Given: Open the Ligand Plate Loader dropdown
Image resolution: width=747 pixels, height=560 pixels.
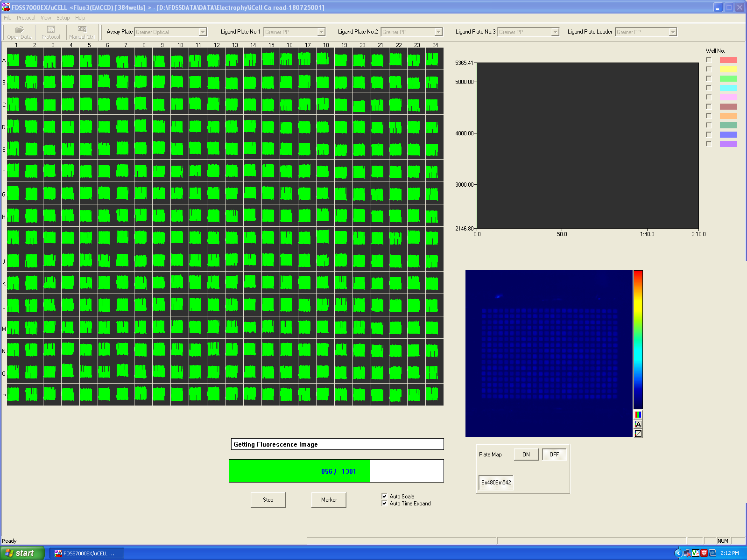Looking at the screenshot, I should point(672,32).
